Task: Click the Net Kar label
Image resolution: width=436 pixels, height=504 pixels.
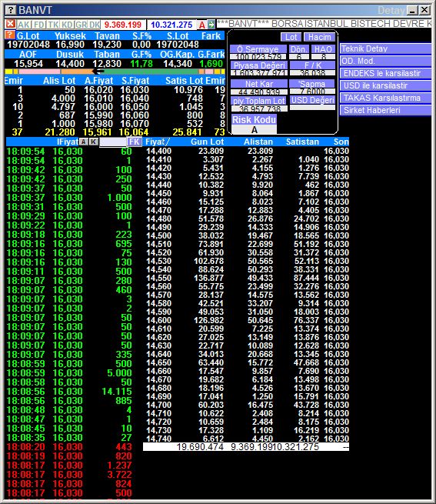Action: pyautogui.click(x=259, y=84)
